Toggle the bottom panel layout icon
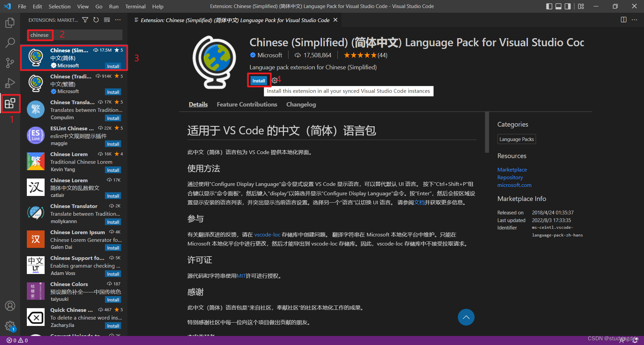 558,6
